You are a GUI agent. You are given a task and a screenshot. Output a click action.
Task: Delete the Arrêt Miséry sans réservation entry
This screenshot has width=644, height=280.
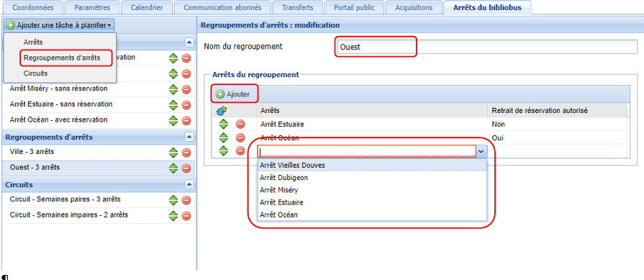(186, 89)
